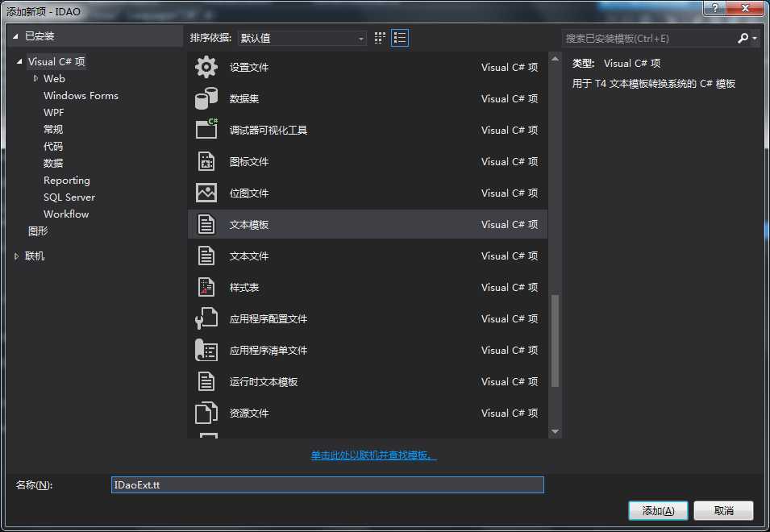This screenshot has height=532, width=770.
Task: Select the Windows Forms category
Action: tap(81, 95)
